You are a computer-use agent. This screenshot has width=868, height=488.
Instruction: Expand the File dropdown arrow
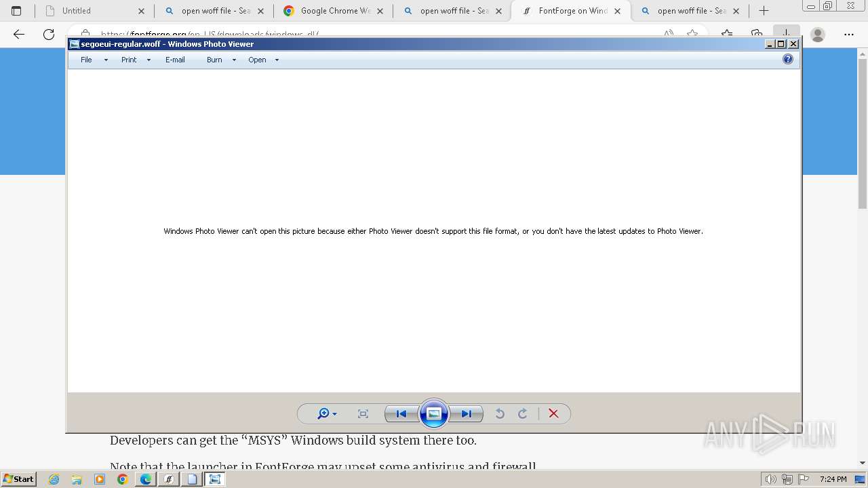click(106, 60)
